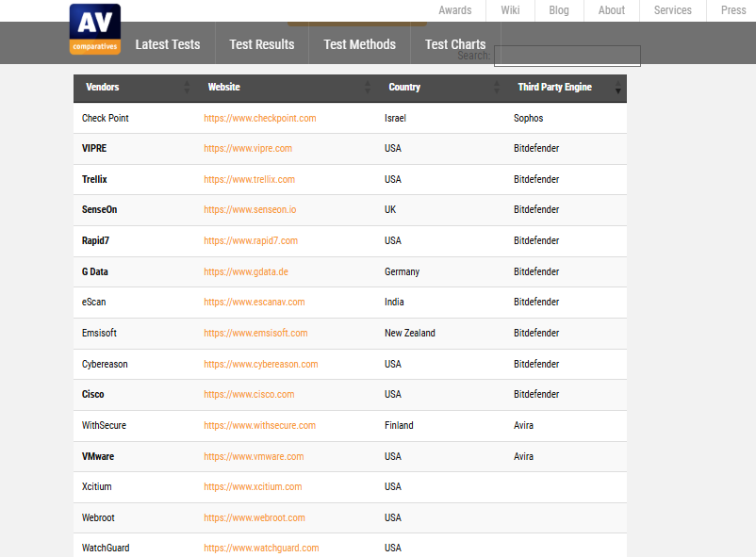Click Bitdefender engine in Cisco row
The image size is (756, 557).
[536, 395]
